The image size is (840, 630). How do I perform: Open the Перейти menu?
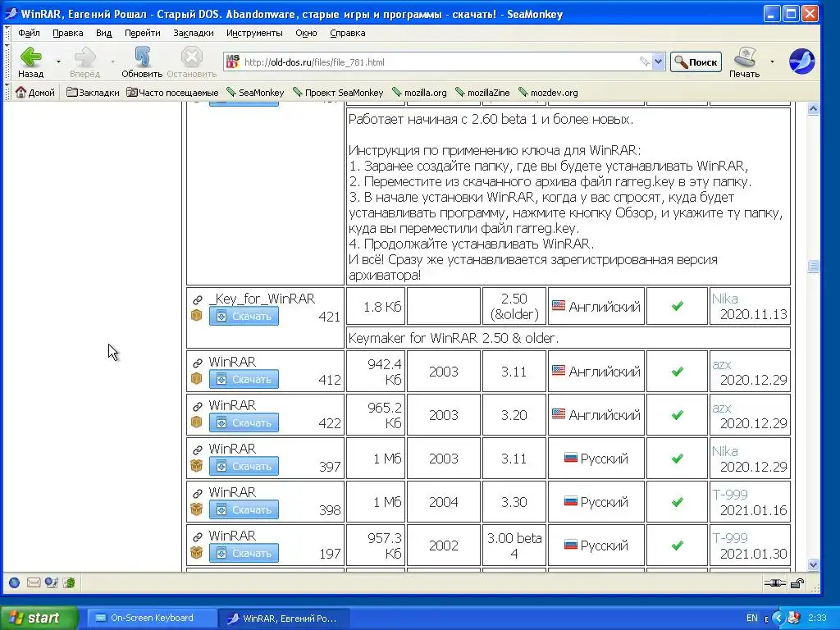tap(143, 33)
